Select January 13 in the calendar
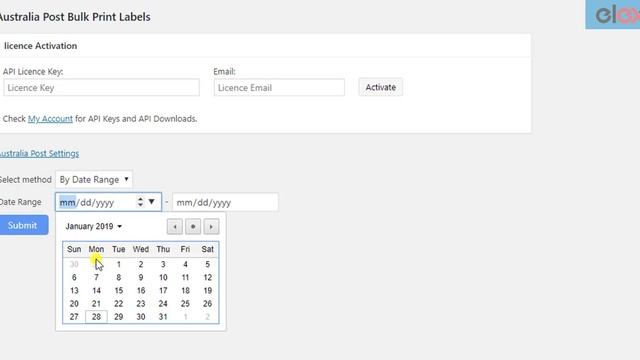640x360 pixels. tap(74, 291)
